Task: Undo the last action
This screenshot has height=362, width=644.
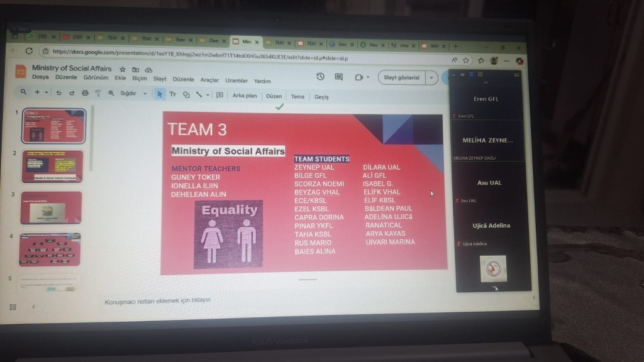Action: click(58, 93)
